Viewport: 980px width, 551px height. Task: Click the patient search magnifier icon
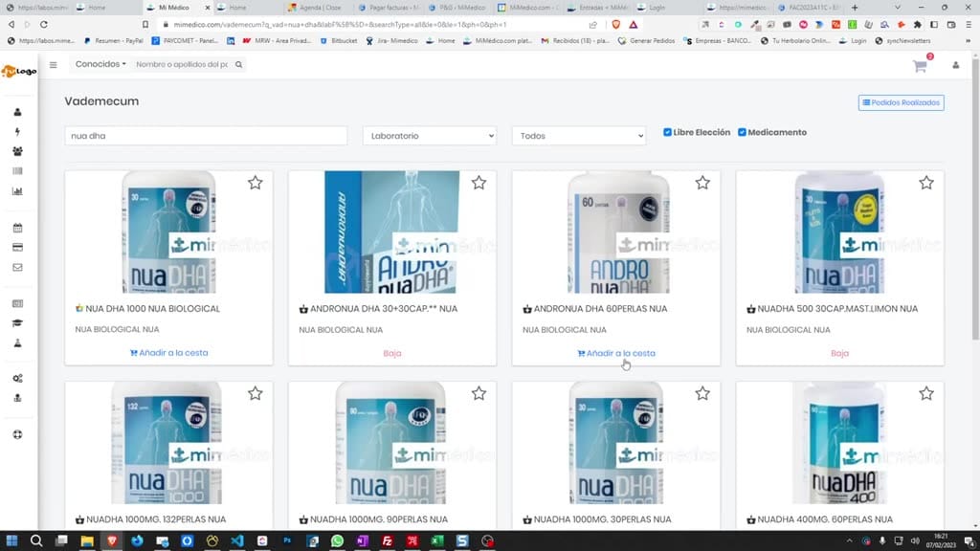pyautogui.click(x=238, y=64)
